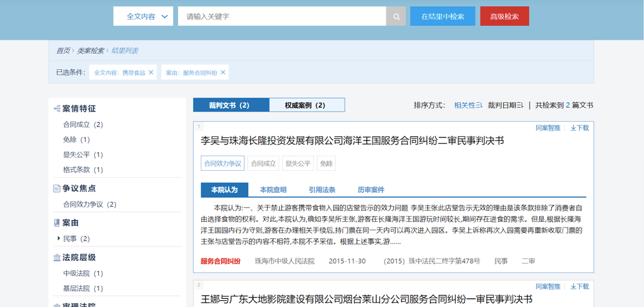This screenshot has height=307, width=644.
Task: Sort results by 相关性
Action: (x=468, y=105)
